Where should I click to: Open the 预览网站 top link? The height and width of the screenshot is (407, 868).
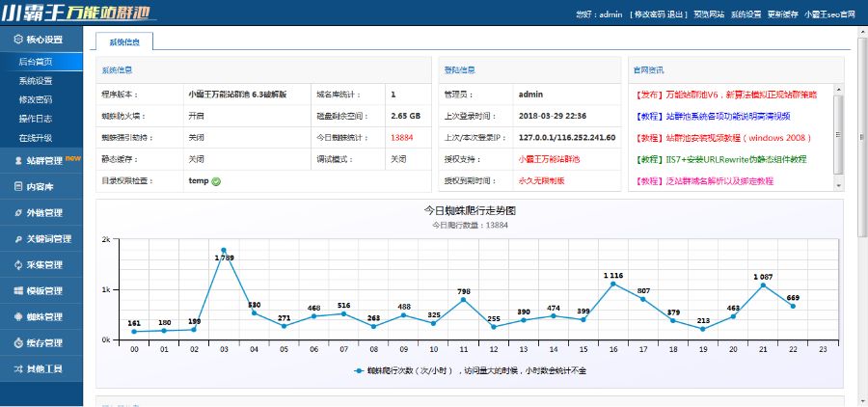tap(709, 14)
